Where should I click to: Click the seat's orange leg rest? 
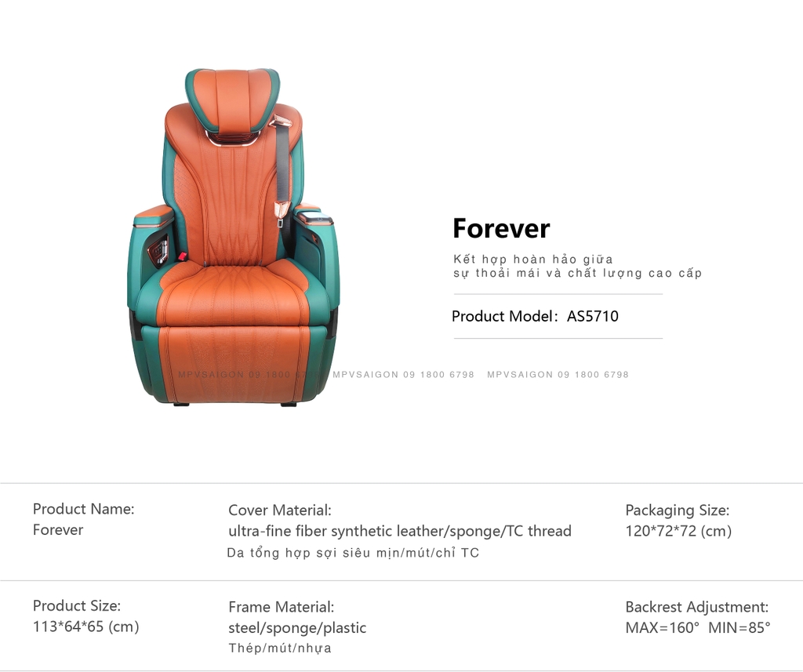(234, 361)
